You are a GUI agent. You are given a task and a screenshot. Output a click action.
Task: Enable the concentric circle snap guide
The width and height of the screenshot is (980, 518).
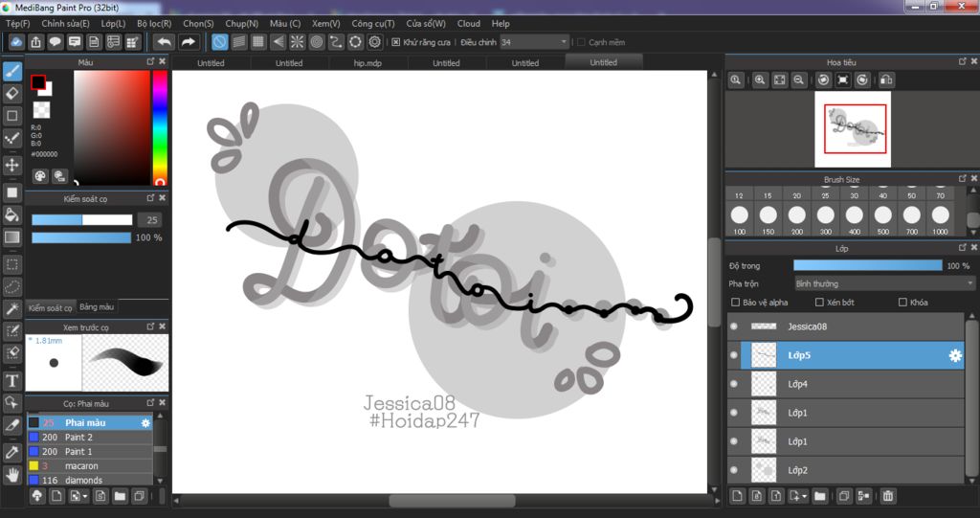[317, 42]
